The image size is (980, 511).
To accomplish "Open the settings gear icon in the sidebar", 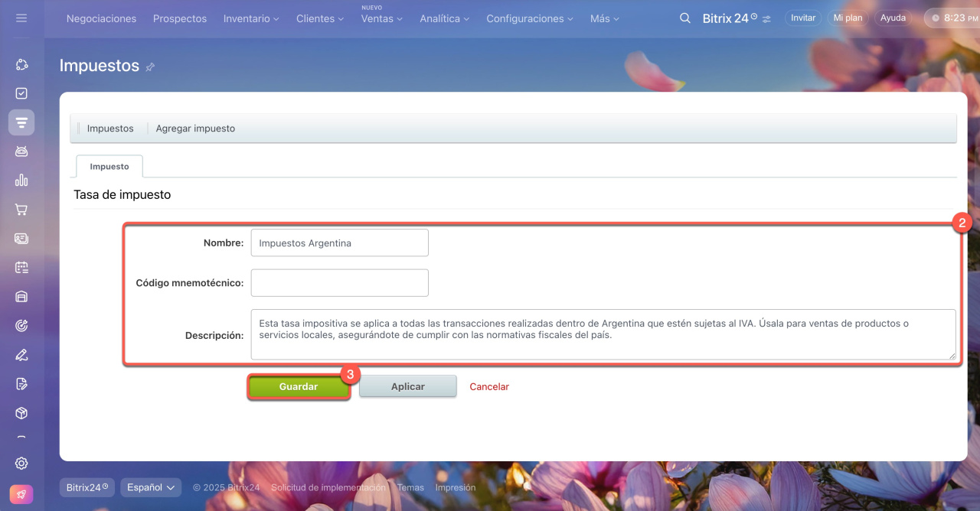I will [21, 463].
